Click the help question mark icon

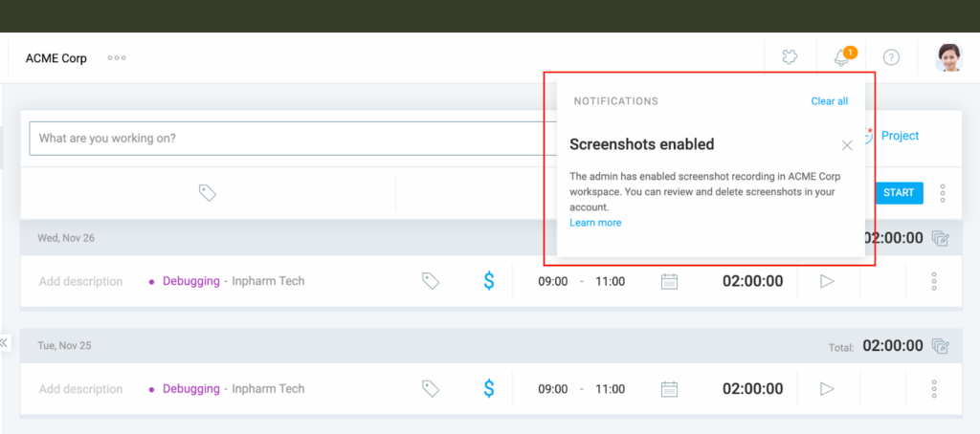click(891, 57)
